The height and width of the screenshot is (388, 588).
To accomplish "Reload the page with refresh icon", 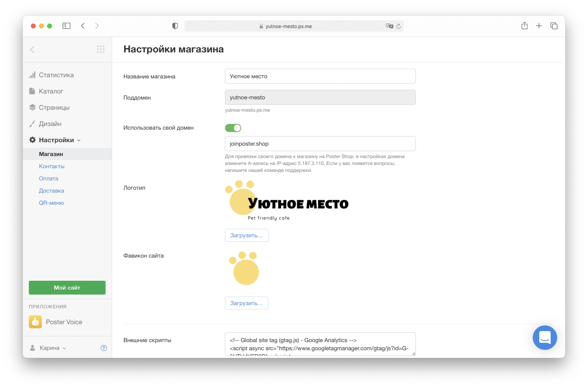I will click(399, 26).
